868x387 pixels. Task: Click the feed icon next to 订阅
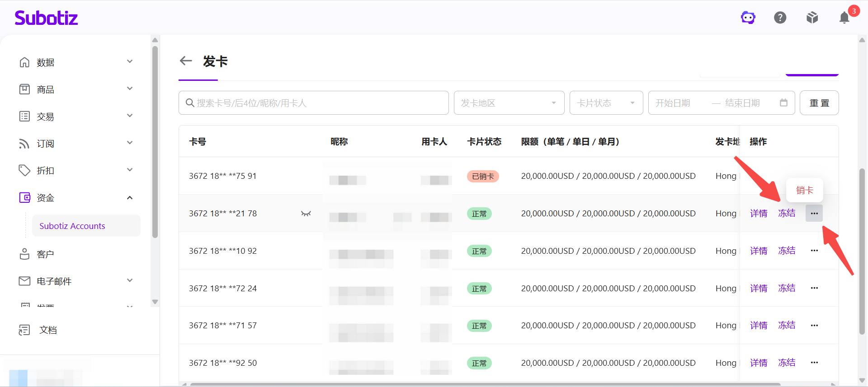click(x=24, y=144)
